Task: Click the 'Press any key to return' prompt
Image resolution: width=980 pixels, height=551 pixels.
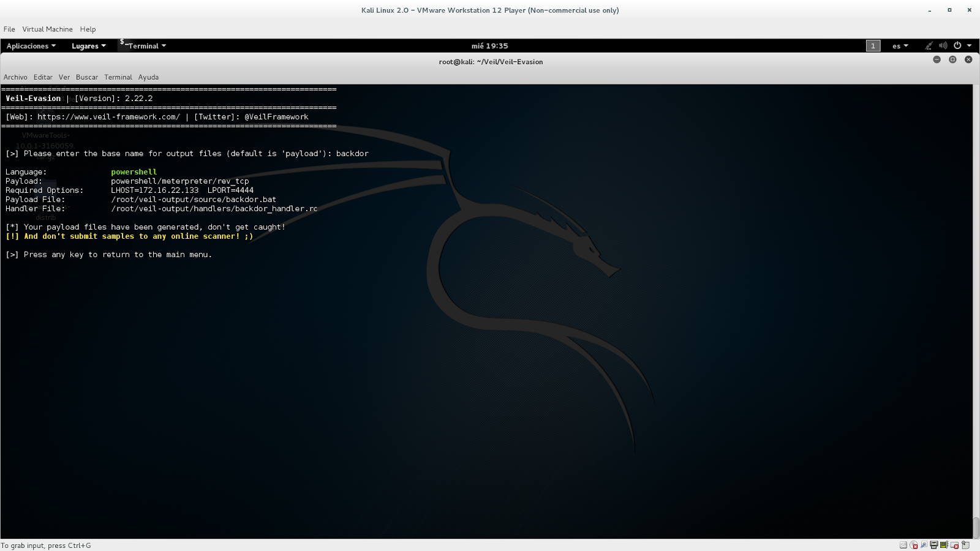Action: pyautogui.click(x=108, y=255)
